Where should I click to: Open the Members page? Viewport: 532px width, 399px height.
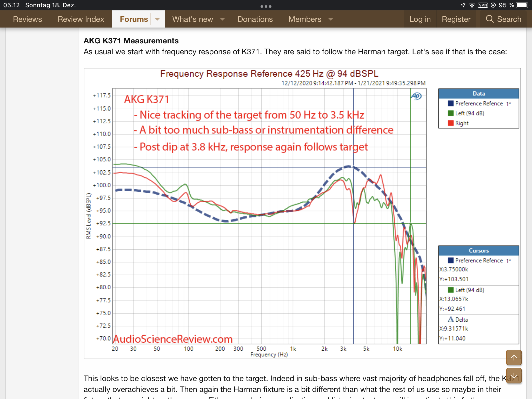305,19
